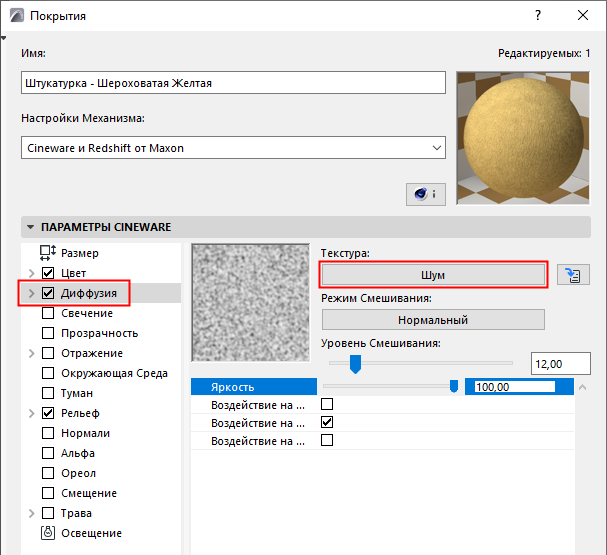607x555 pixels.
Task: Select the Освещение lighting icon item
Action: (x=48, y=533)
